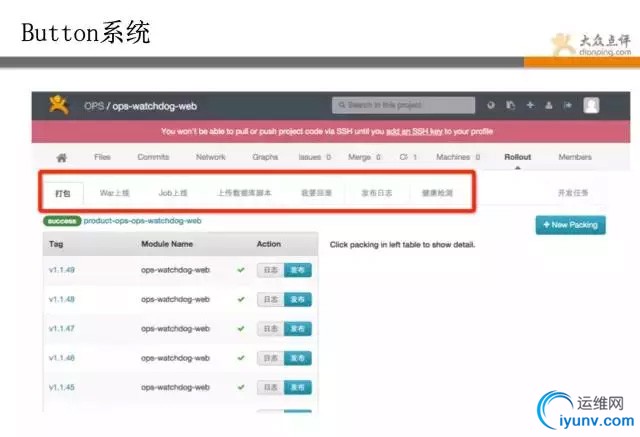Screen dimensions: 640x437
Task: Click 发布 button for v1.1.45
Action: click(298, 388)
